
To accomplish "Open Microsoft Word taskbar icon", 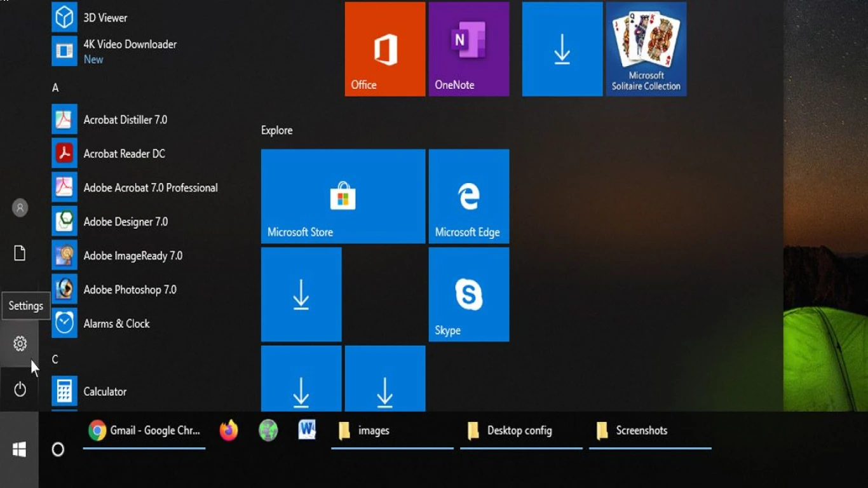I will 308,430.
